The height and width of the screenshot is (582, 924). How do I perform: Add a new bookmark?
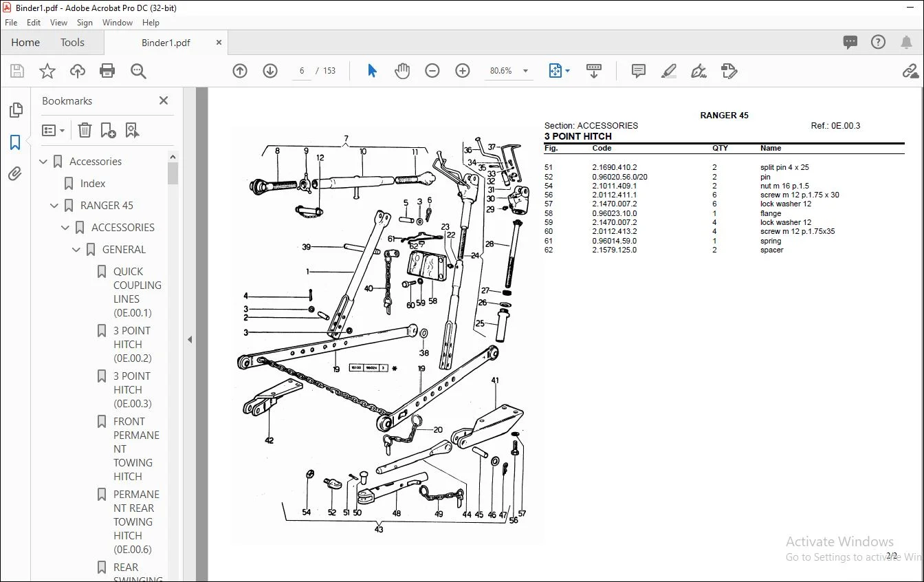click(108, 130)
